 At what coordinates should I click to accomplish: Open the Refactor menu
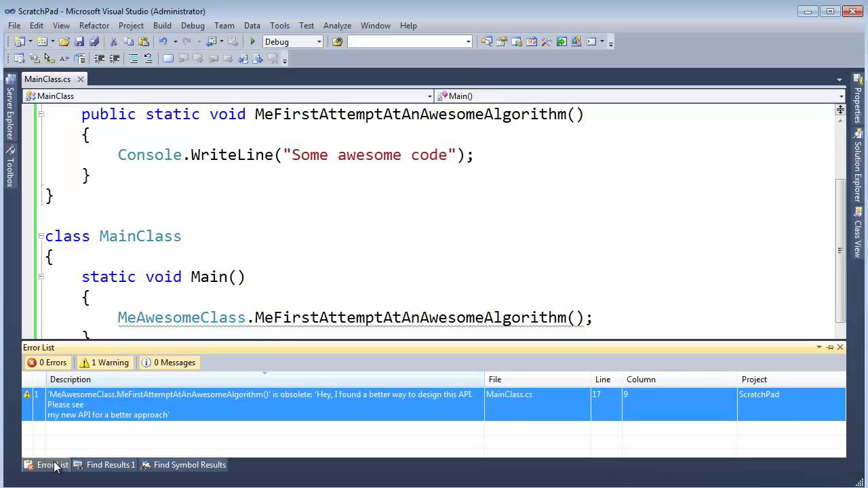pyautogui.click(x=94, y=25)
